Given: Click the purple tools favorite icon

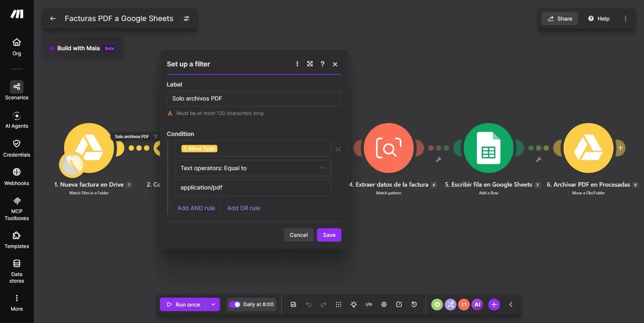Looking at the screenshot, I should coord(451,304).
